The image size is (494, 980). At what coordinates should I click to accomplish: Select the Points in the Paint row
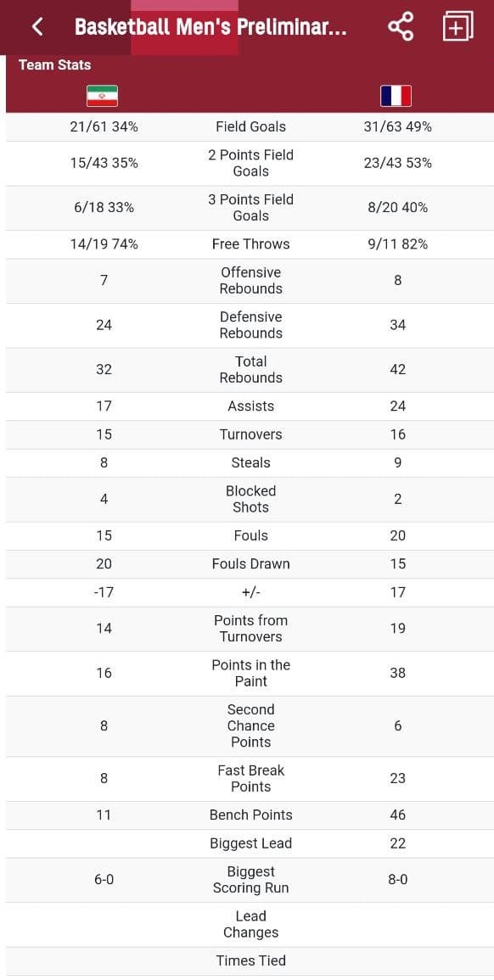[250, 673]
